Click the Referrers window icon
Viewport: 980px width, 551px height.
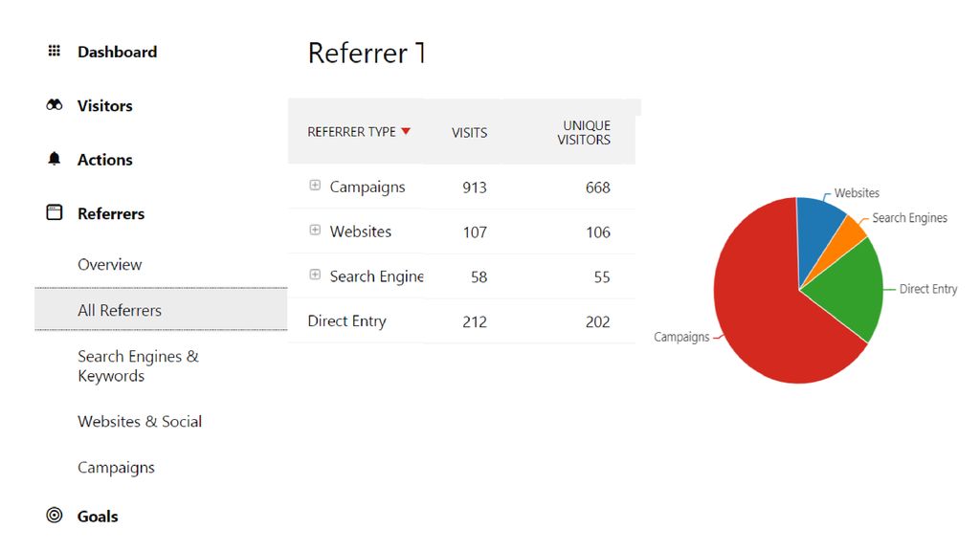point(55,212)
